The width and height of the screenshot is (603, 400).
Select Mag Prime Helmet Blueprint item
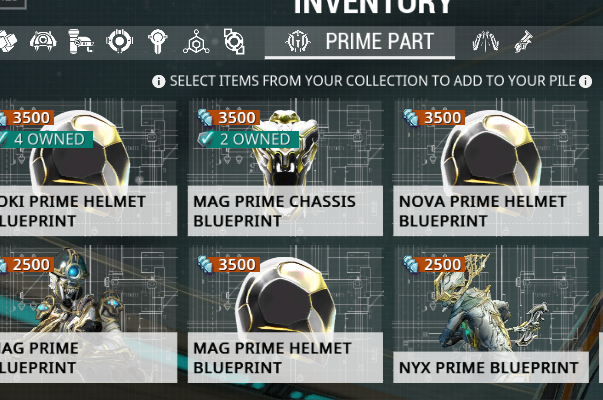click(x=285, y=314)
